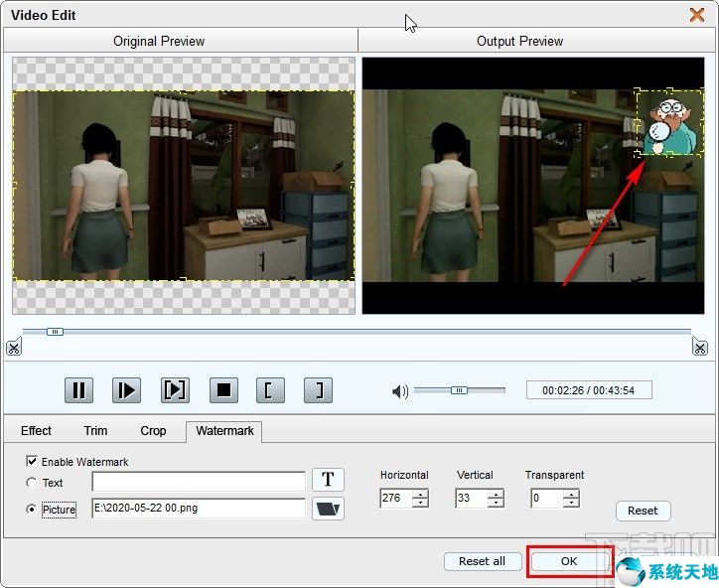Click the Horizontal value field showing 276
Viewport: 719px width, 588px height.
click(396, 498)
